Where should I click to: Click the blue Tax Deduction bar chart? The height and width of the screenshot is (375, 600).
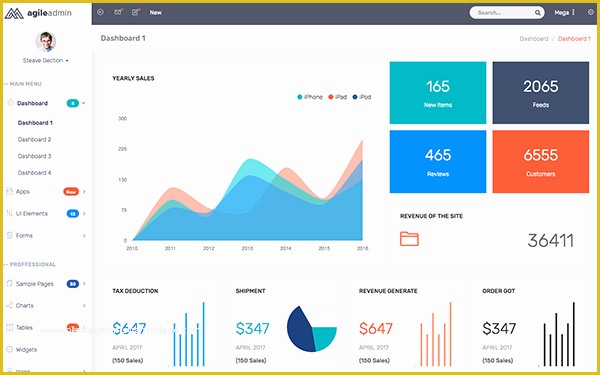click(188, 334)
